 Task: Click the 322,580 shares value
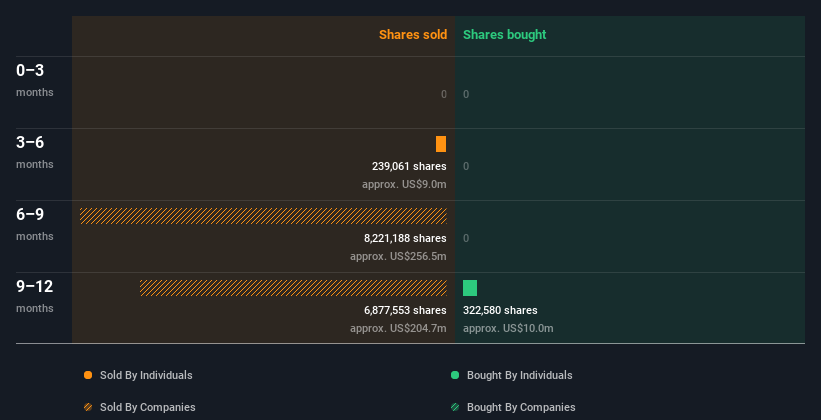pos(500,311)
